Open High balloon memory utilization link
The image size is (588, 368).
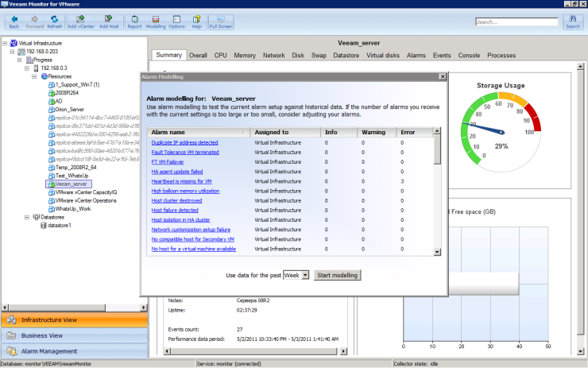pos(185,191)
